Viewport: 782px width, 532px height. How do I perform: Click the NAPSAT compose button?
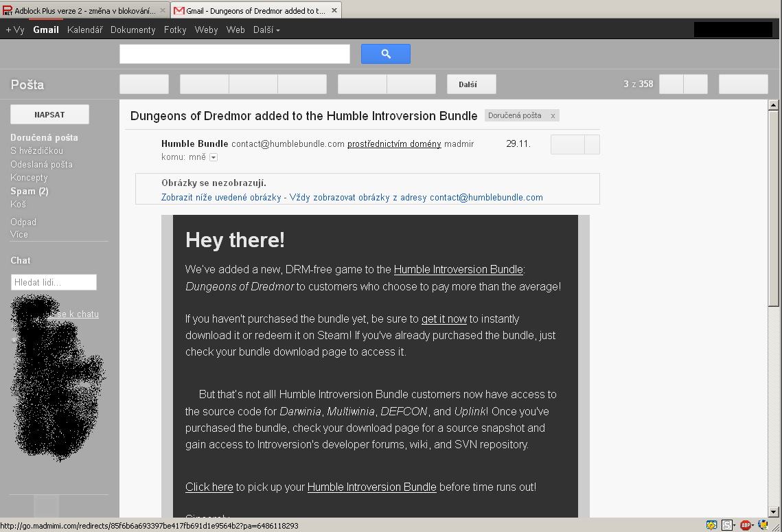click(x=50, y=114)
